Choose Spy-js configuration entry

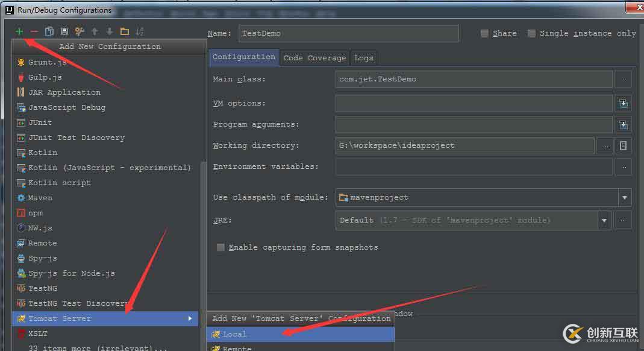tap(106, 259)
